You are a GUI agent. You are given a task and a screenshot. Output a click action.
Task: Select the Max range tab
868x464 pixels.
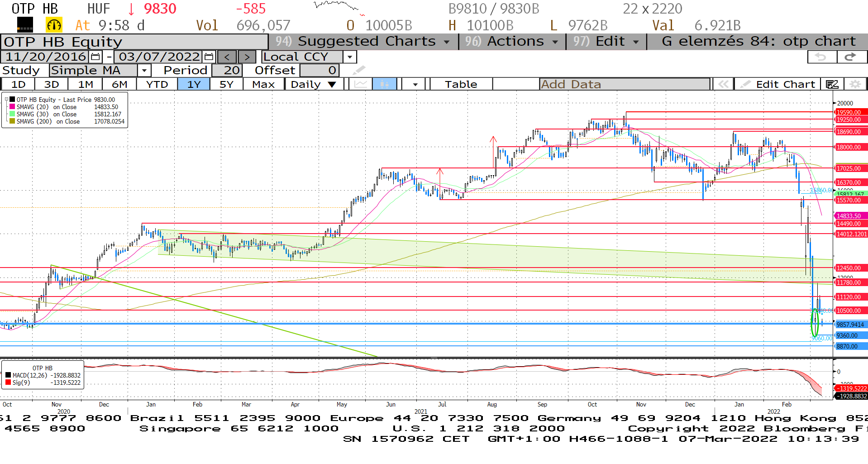tap(263, 84)
